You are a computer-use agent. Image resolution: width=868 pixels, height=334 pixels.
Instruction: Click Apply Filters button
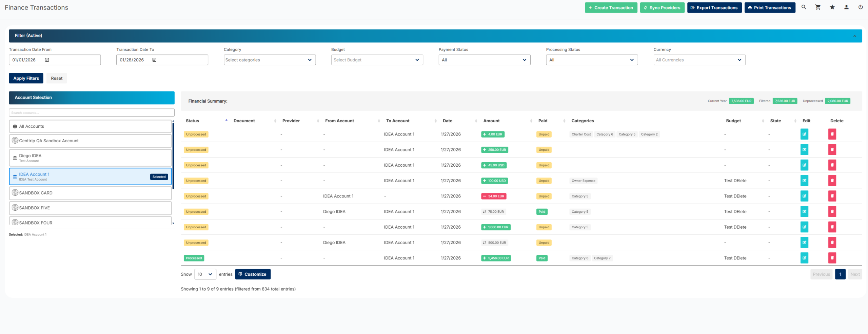26,78
